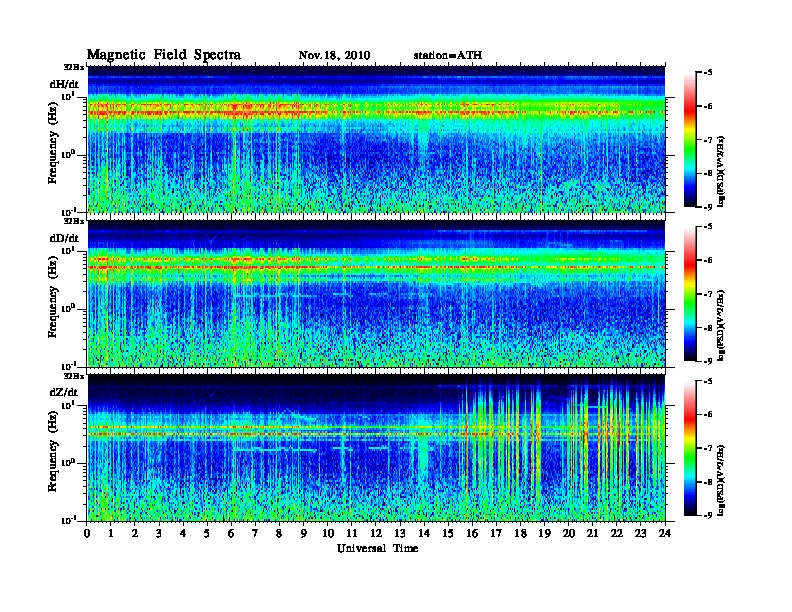Click hour tick label "19" on the time axis
The width and height of the screenshot is (792, 612).
click(x=544, y=533)
